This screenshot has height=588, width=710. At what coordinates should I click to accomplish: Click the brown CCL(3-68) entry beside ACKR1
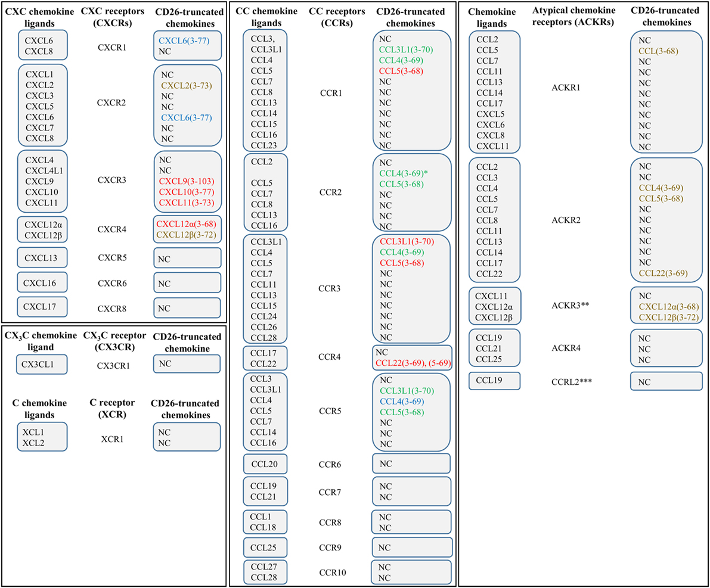pos(658,51)
